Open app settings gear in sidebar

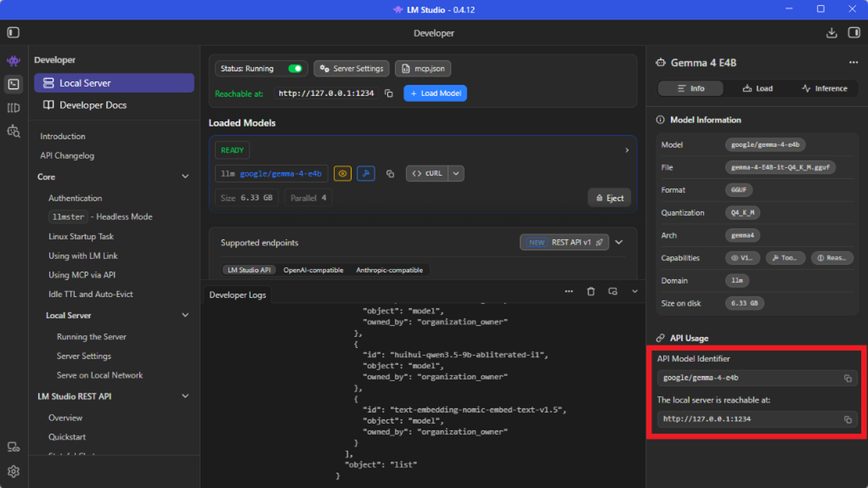(x=14, y=471)
